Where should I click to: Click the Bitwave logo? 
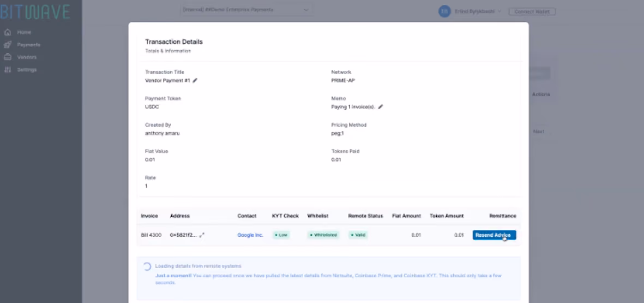coord(35,12)
